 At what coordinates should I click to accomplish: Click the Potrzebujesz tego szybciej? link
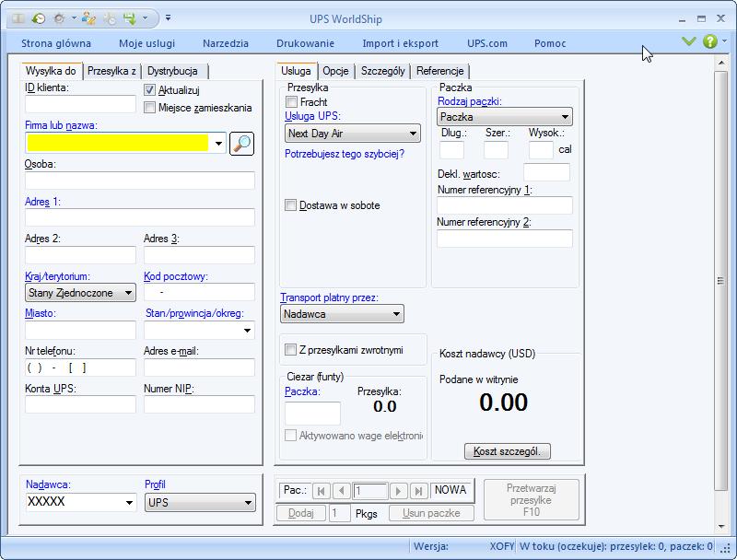pyautogui.click(x=345, y=154)
